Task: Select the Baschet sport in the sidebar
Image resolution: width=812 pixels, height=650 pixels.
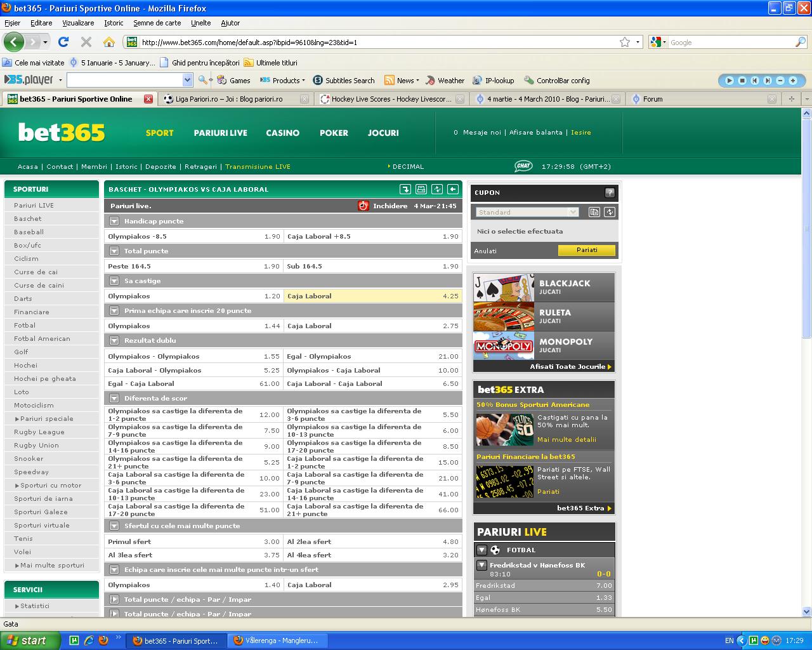Action: 28,218
